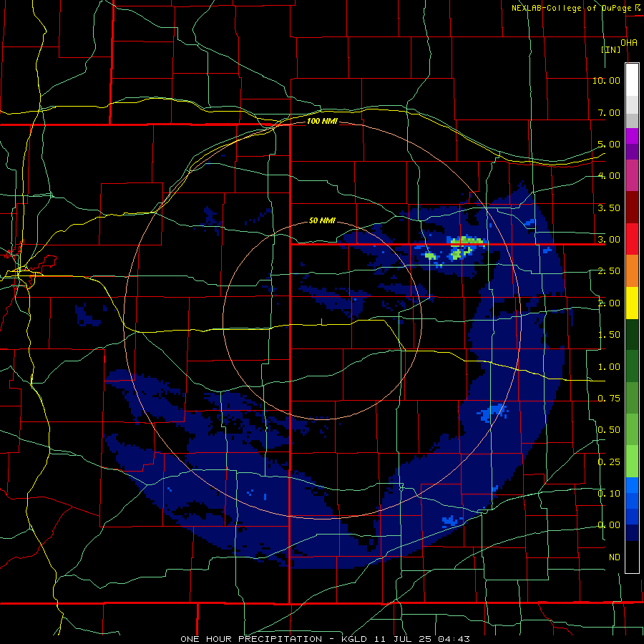Click the 7.00 scale value

(x=609, y=112)
